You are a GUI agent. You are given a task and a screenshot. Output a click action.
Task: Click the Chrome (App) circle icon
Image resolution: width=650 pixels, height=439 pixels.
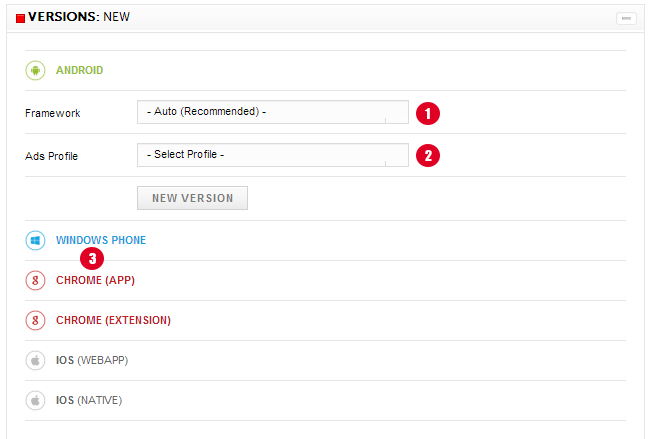[35, 281]
